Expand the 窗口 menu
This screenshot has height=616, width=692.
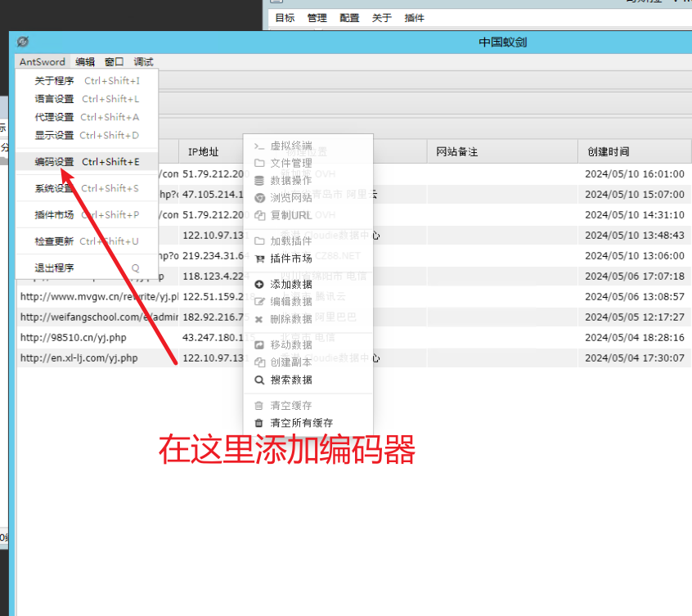pos(115,61)
